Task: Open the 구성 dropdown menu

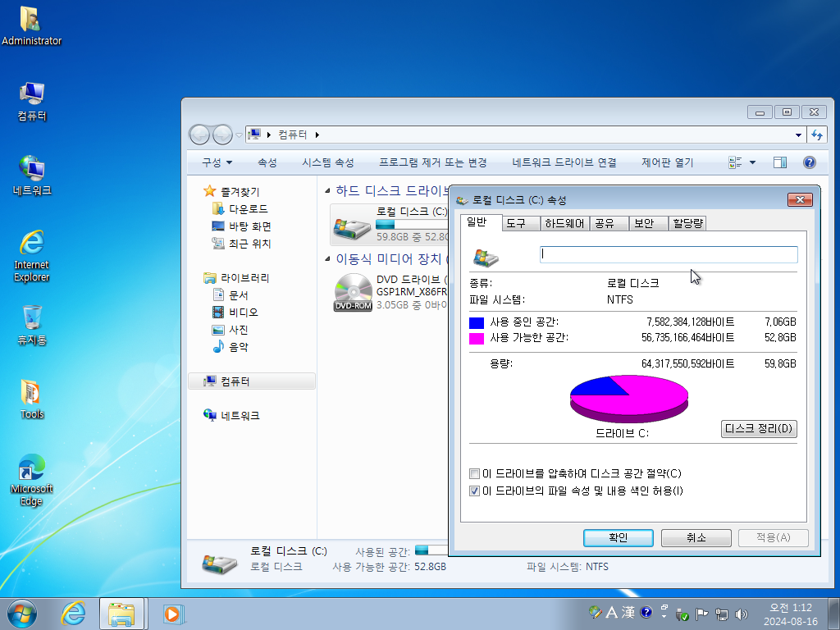Action: [217, 162]
